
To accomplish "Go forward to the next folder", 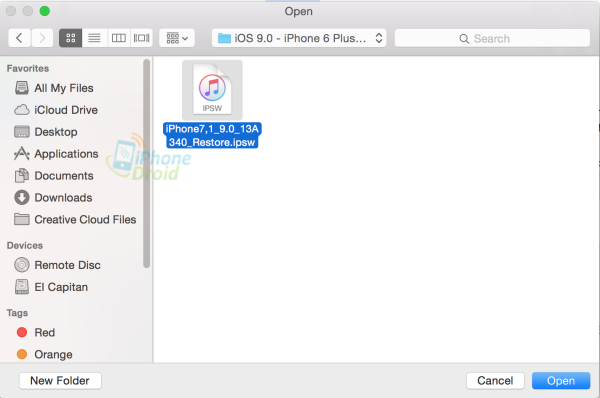I will [42, 38].
